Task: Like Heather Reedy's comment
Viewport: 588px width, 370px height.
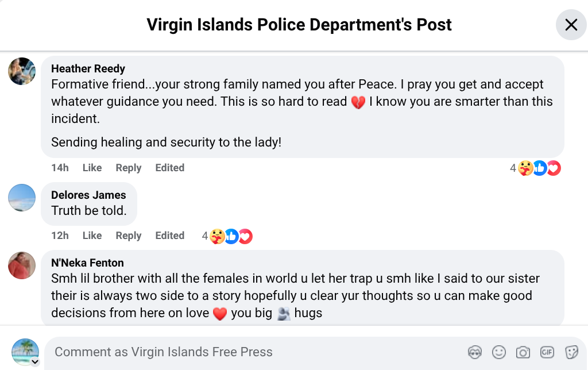Action: (92, 168)
